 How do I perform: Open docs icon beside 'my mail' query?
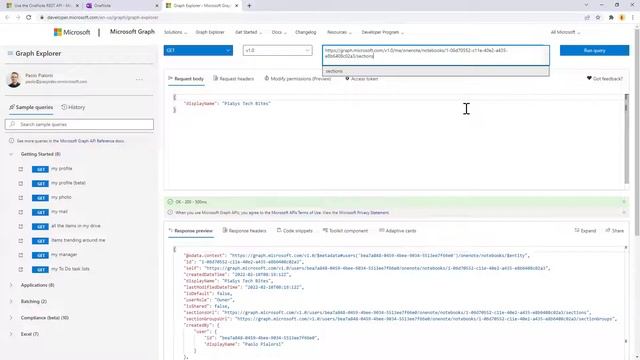(x=21, y=212)
